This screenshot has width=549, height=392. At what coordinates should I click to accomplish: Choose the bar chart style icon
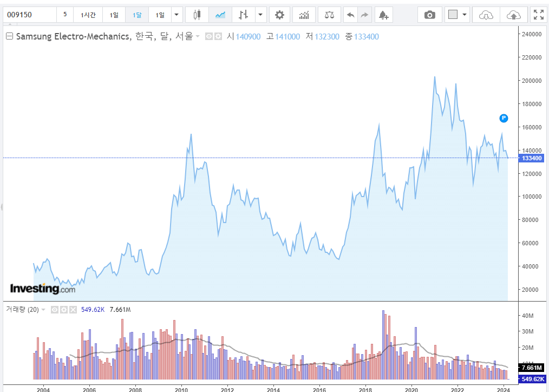pos(243,15)
